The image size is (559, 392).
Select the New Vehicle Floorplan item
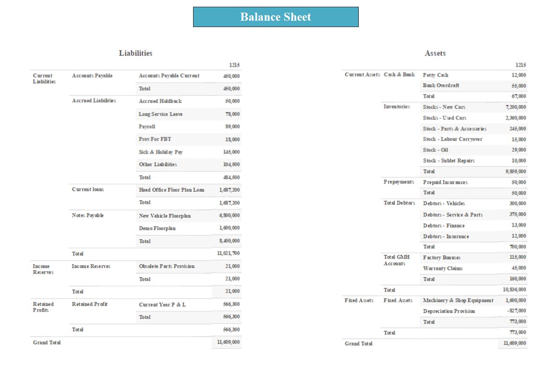(164, 216)
